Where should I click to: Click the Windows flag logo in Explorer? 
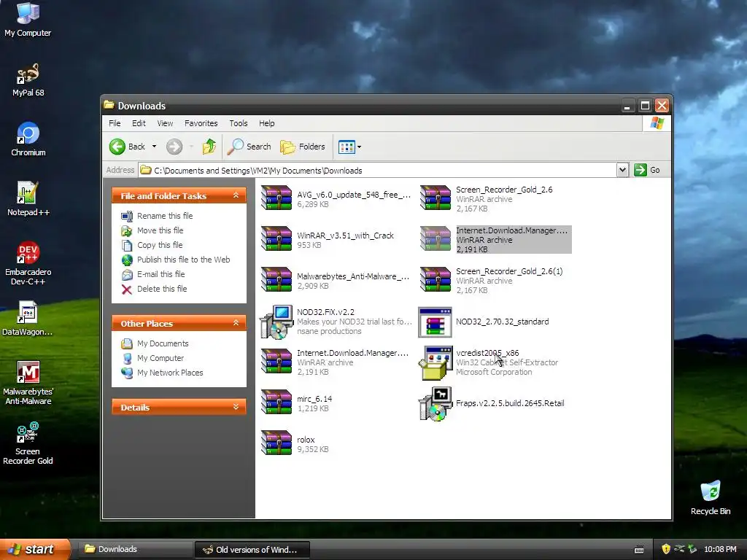(657, 123)
